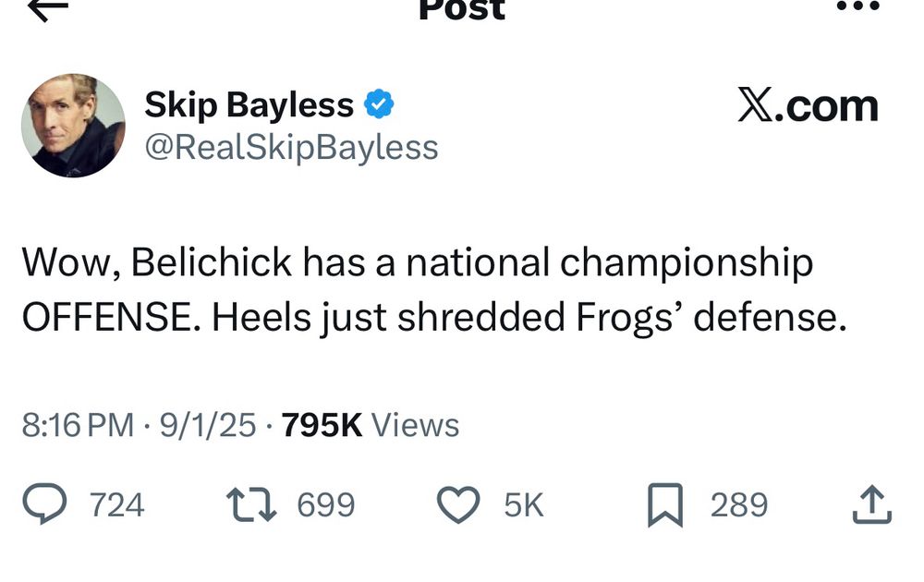Open the @RealSkipBayless handle
The width and height of the screenshot is (924, 582).
pyautogui.click(x=292, y=147)
